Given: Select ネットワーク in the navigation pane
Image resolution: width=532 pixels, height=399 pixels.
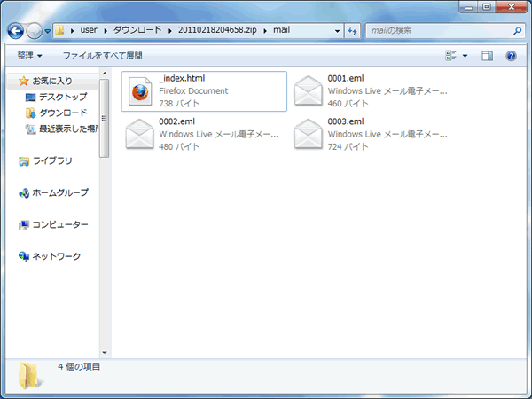Looking at the screenshot, I should (x=57, y=256).
